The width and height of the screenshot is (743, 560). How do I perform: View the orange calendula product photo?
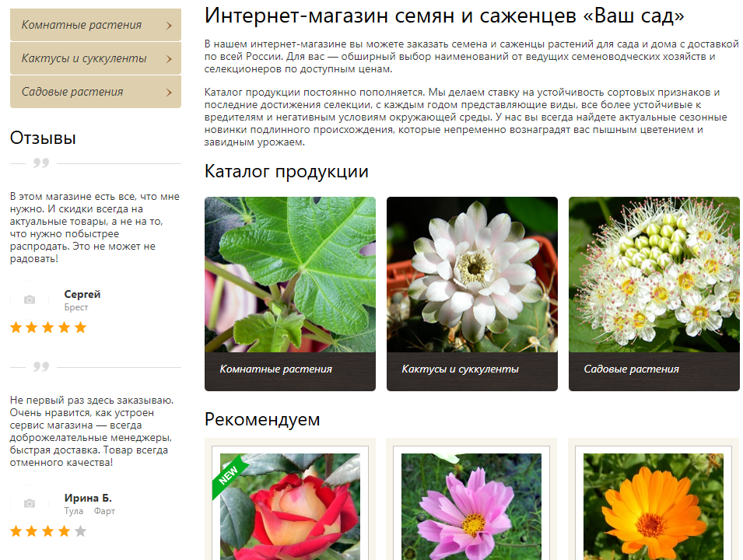click(x=653, y=507)
